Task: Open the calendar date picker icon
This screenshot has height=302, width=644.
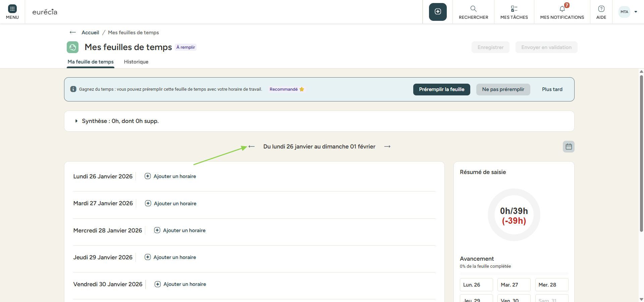Action: 569,146
